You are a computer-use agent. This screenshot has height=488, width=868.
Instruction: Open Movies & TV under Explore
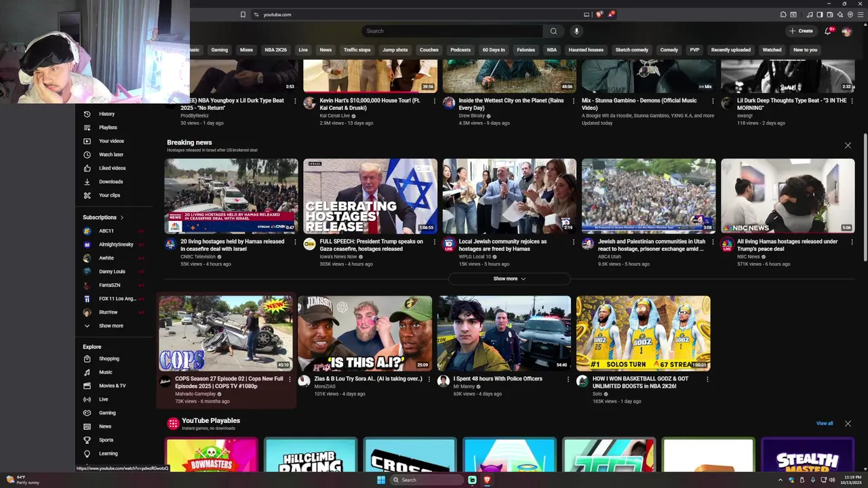tap(114, 386)
